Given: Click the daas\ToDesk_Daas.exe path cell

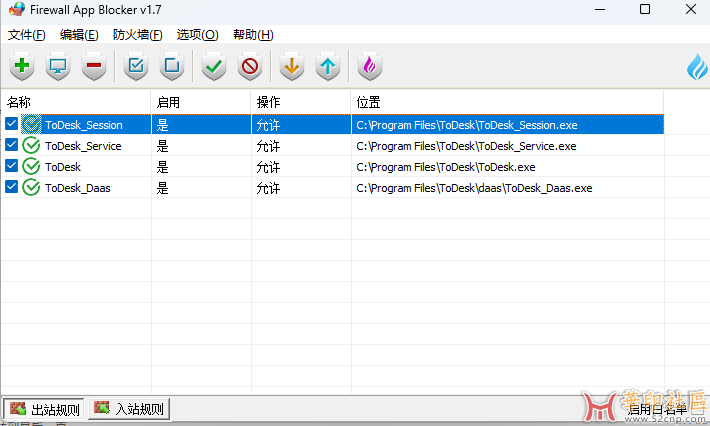Looking at the screenshot, I should (474, 188).
